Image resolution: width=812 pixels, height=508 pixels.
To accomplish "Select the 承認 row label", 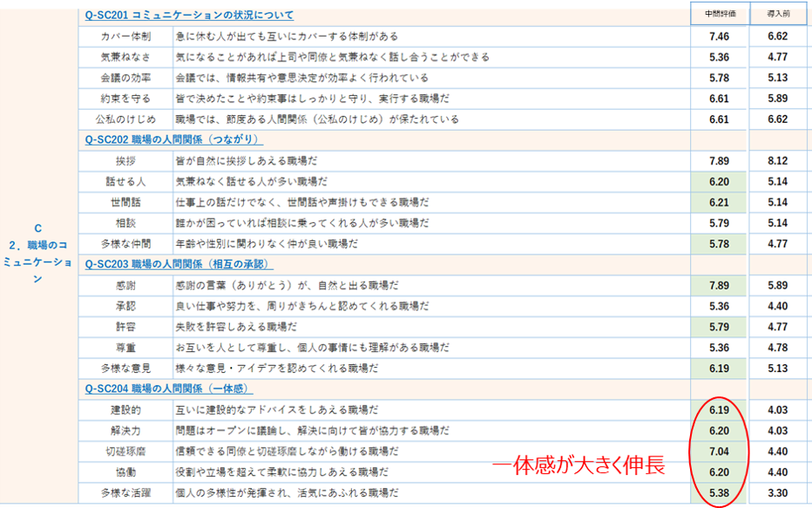I will point(125,306).
